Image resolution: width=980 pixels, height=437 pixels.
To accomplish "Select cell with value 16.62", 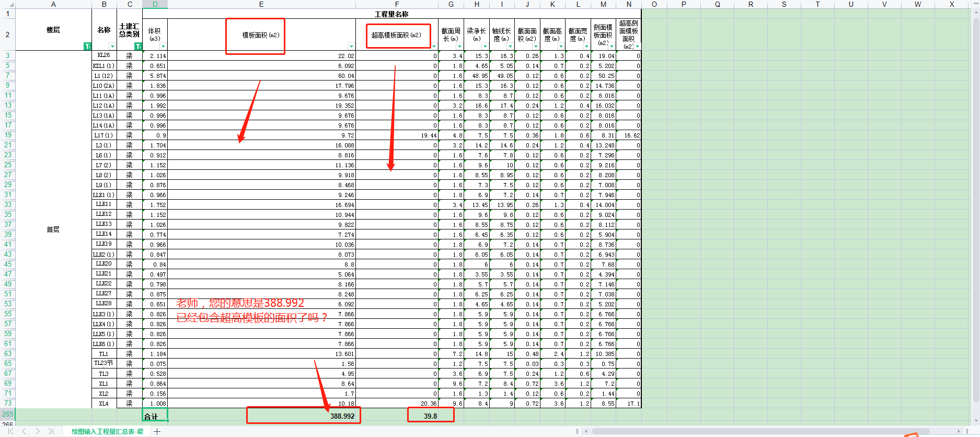I will click(x=629, y=135).
